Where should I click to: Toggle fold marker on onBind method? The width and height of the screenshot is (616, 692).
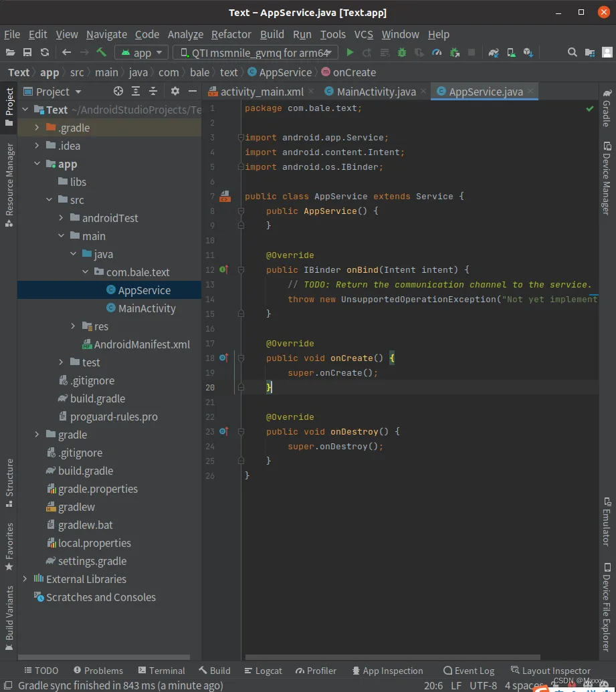241,269
